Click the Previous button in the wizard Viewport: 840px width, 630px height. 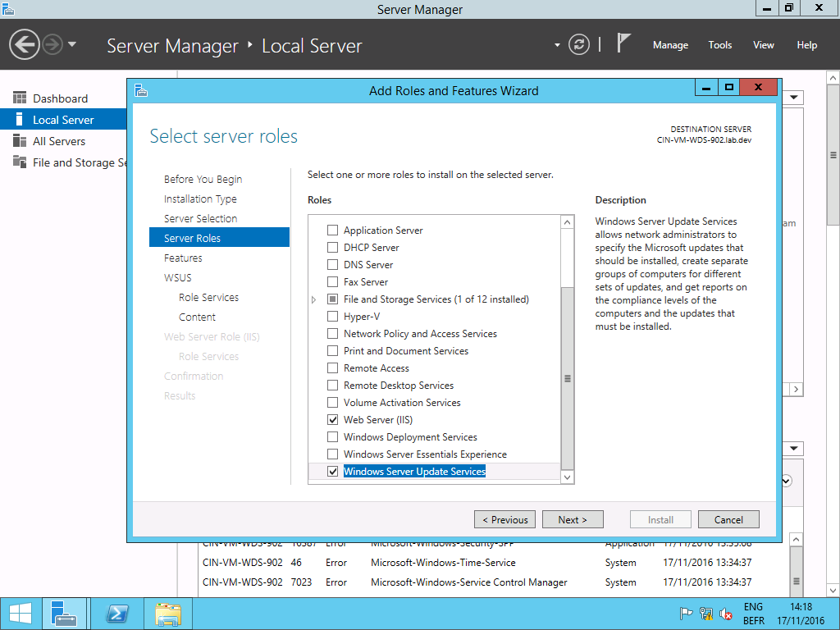click(504, 519)
